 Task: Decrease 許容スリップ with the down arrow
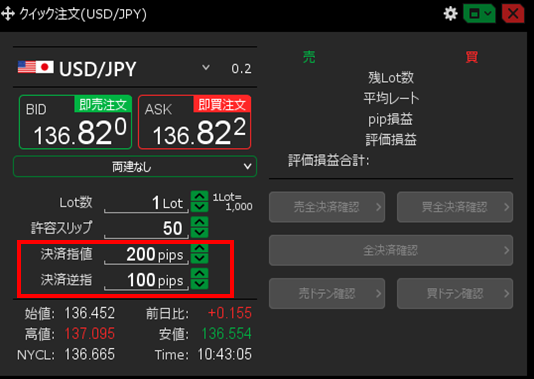click(200, 233)
